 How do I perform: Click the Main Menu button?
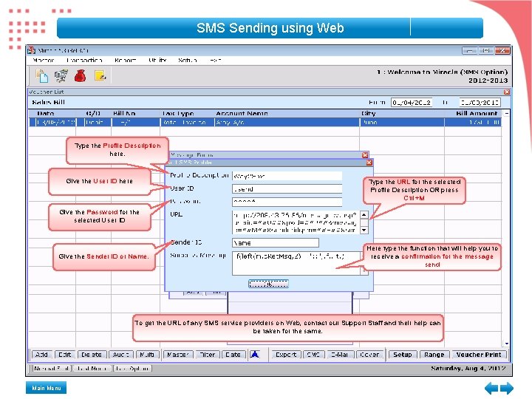[x=46, y=388]
